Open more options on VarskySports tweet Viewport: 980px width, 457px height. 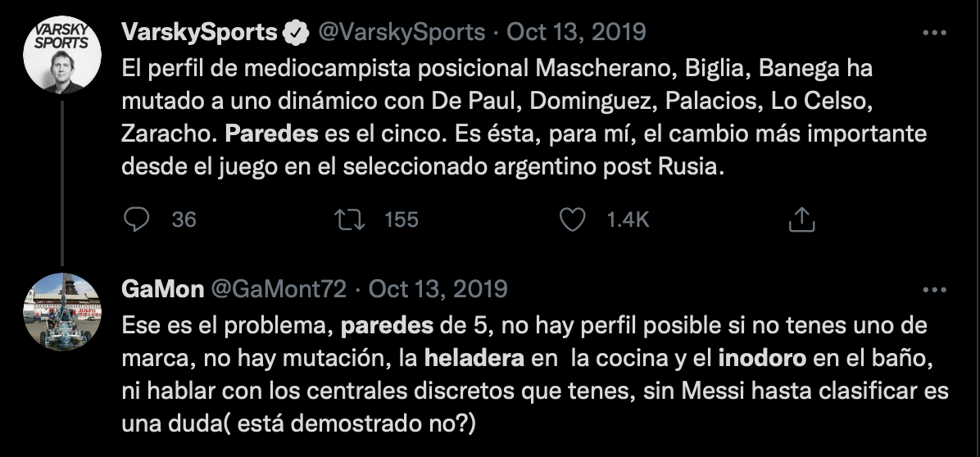(x=935, y=33)
